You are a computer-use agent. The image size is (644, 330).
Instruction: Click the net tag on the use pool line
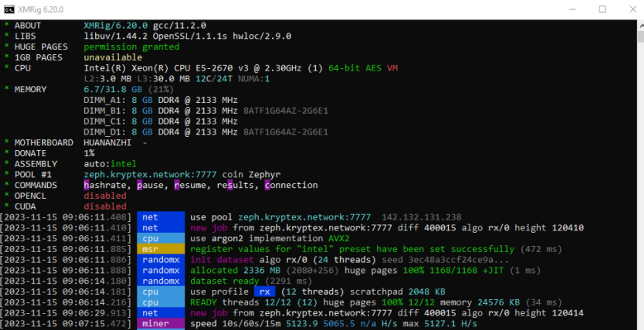point(161,217)
